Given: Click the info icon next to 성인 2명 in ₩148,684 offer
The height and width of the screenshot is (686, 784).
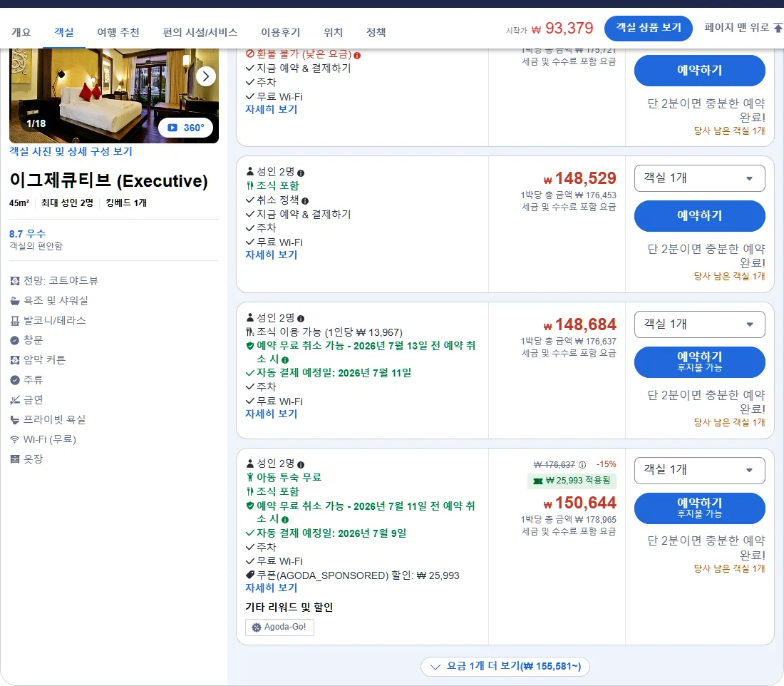Looking at the screenshot, I should [x=301, y=319].
